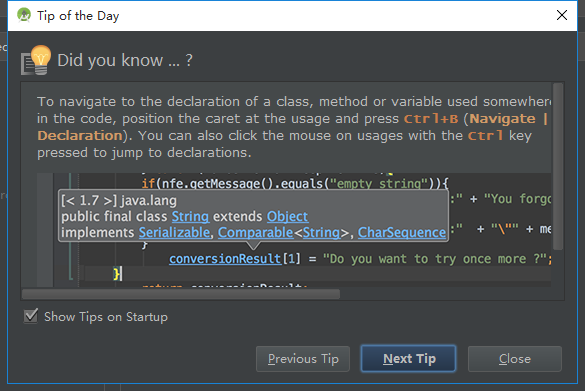Open the Serializable interface link
The image size is (585, 391).
coord(174,232)
